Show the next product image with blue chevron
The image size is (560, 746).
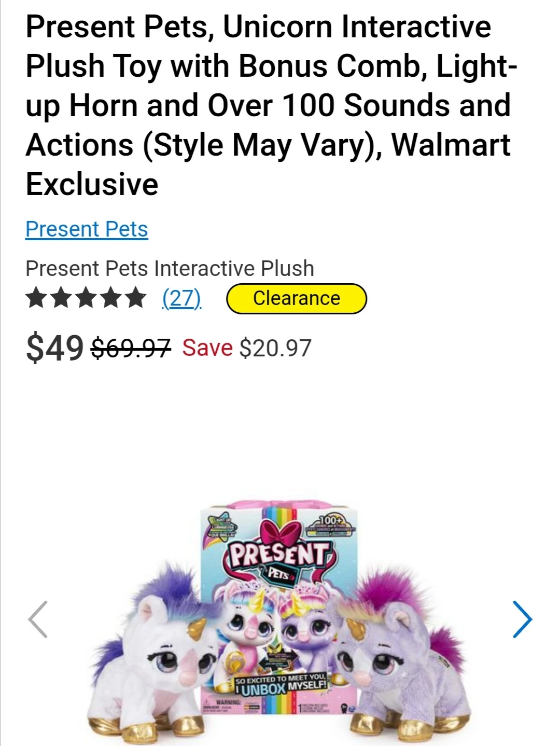click(522, 619)
